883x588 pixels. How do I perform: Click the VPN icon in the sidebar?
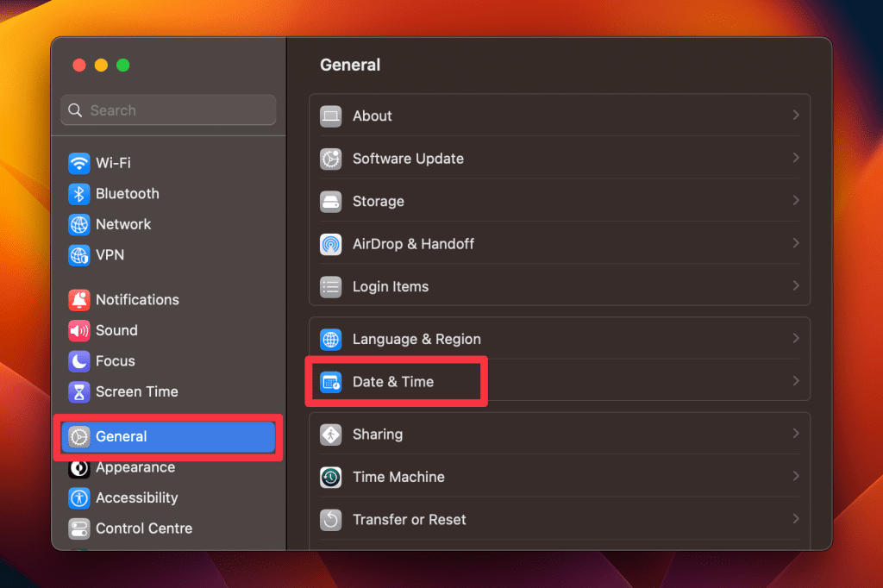78,255
